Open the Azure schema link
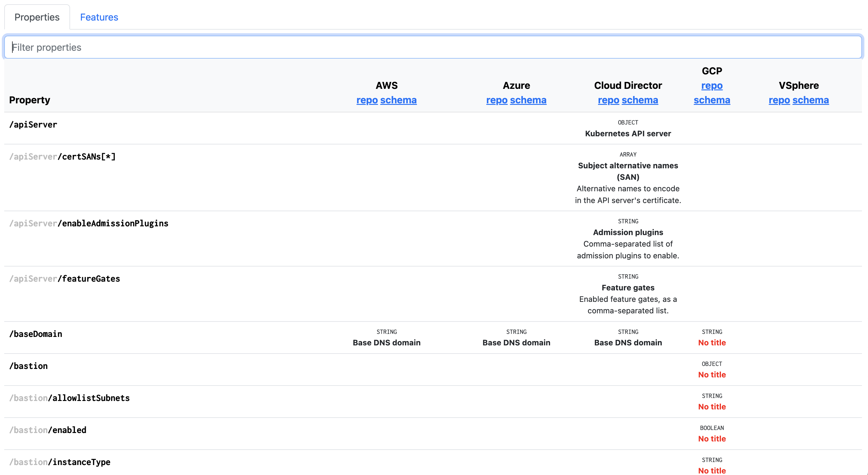The width and height of the screenshot is (868, 475). (528, 100)
